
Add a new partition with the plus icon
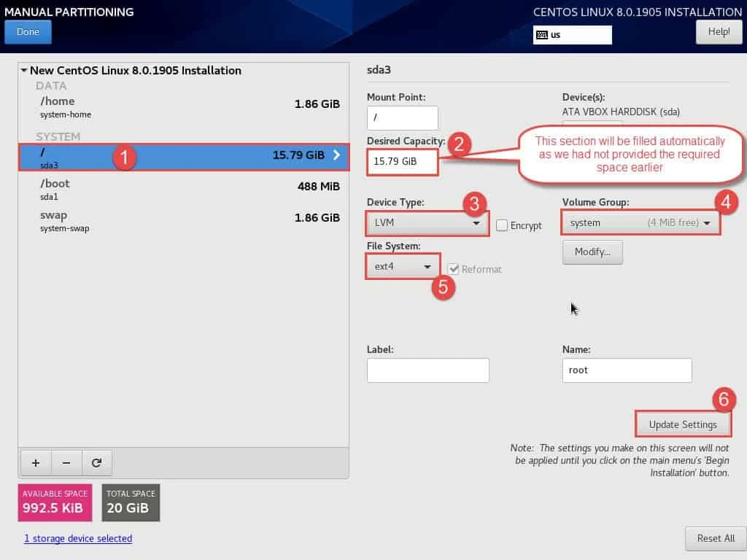click(x=35, y=462)
